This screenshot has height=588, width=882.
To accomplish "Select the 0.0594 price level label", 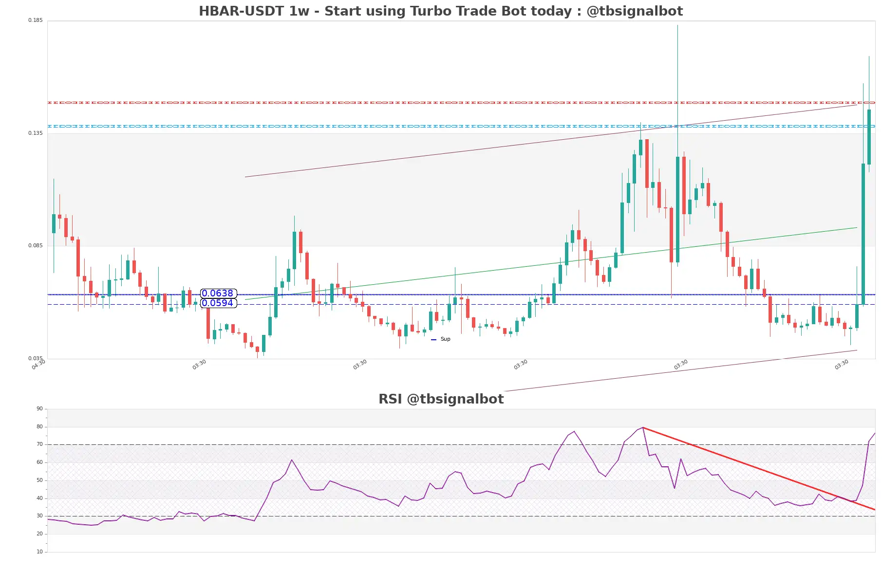I will point(218,303).
